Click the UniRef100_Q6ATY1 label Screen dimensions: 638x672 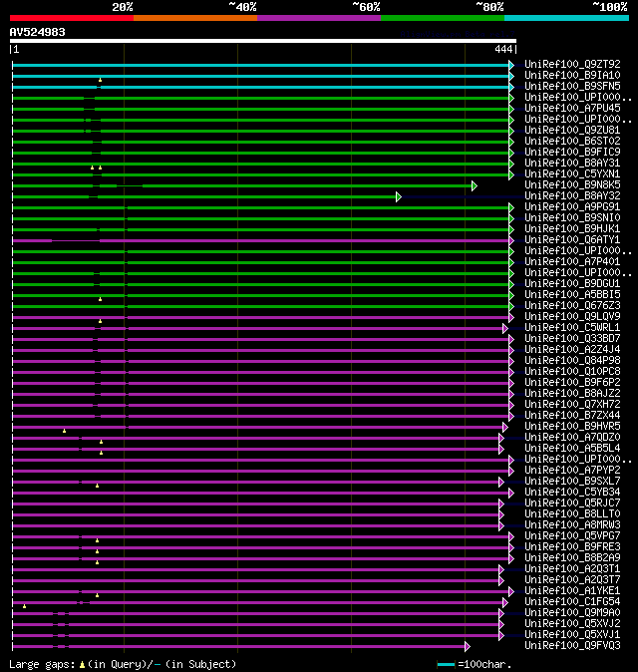[572, 239]
